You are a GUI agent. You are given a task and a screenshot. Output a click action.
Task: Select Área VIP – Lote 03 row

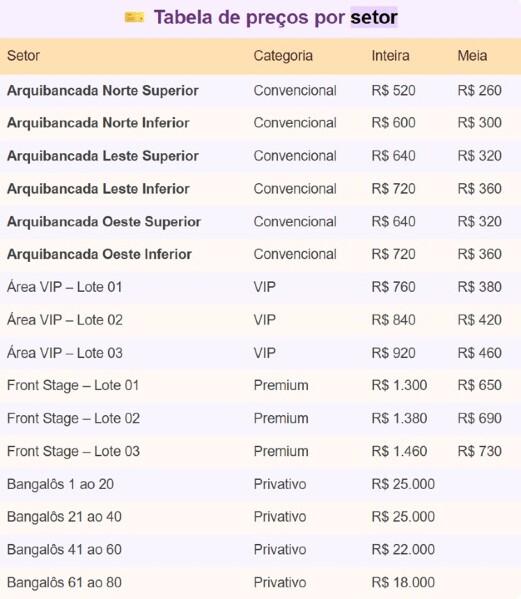click(260, 353)
